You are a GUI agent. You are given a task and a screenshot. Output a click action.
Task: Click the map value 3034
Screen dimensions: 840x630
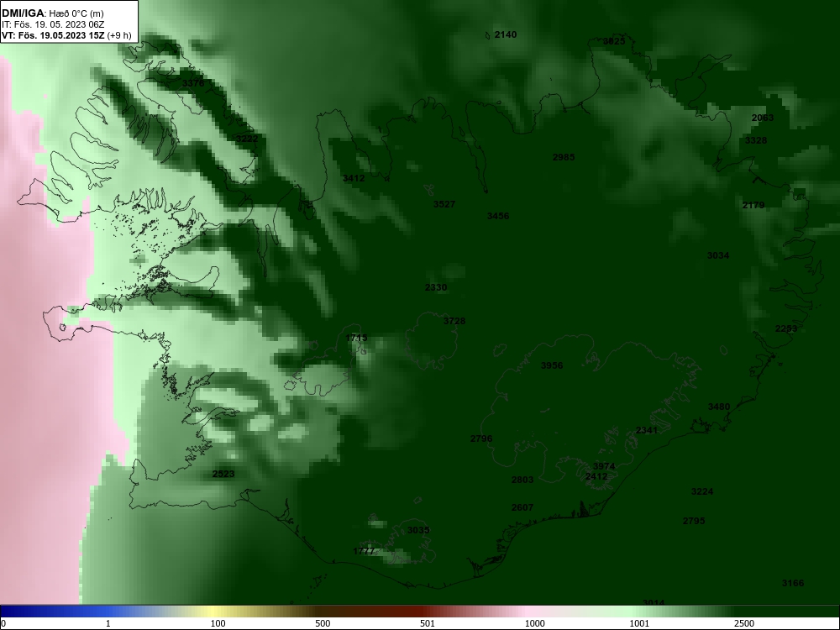click(718, 255)
